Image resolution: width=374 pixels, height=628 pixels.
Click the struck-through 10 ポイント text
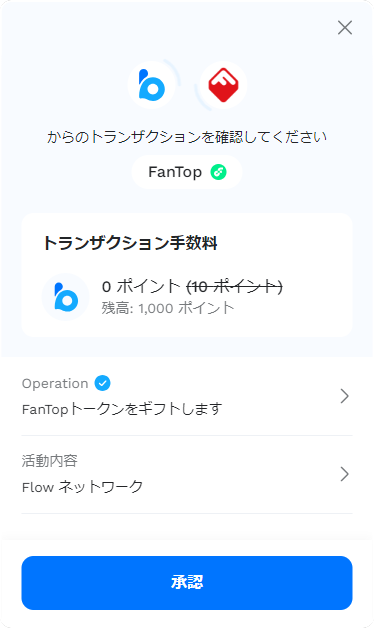[235, 287]
